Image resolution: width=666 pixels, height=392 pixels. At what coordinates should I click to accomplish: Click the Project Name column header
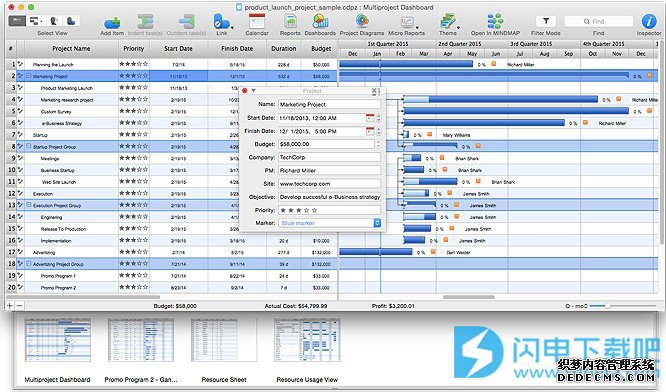[x=71, y=48]
